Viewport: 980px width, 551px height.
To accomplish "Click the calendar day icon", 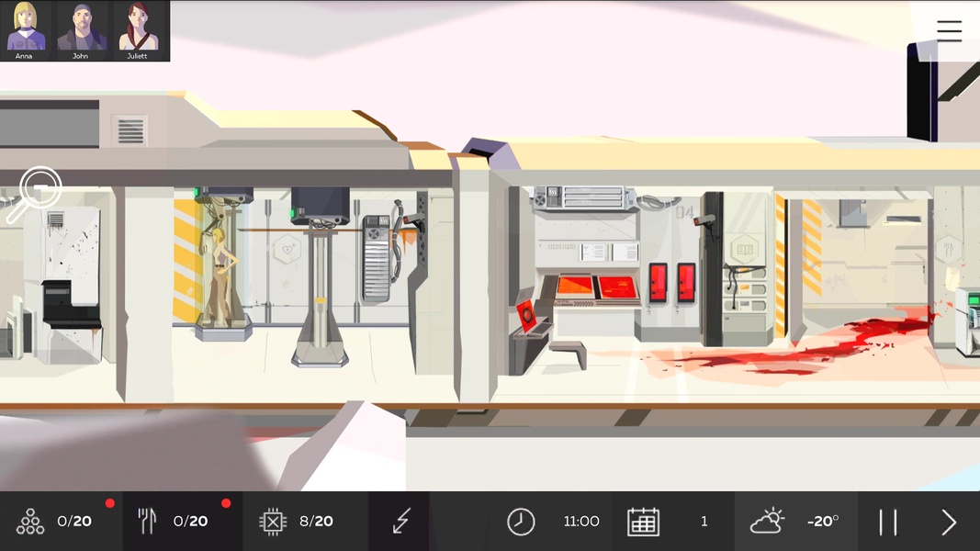I will [x=643, y=522].
